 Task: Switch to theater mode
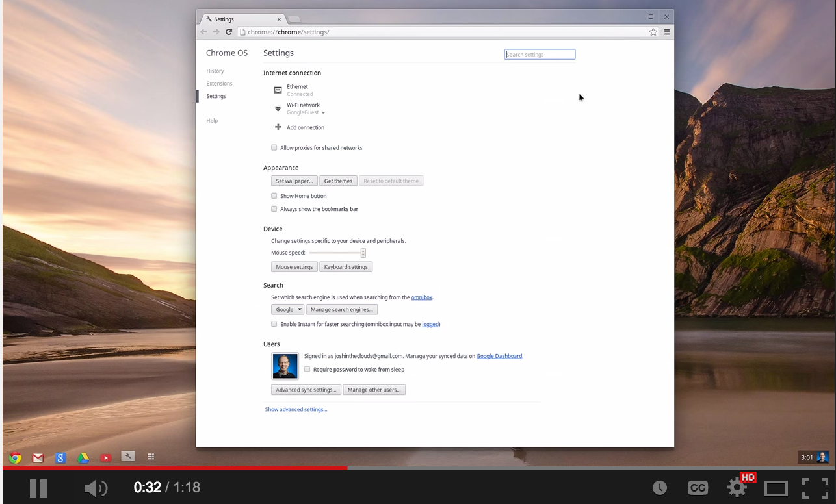776,488
